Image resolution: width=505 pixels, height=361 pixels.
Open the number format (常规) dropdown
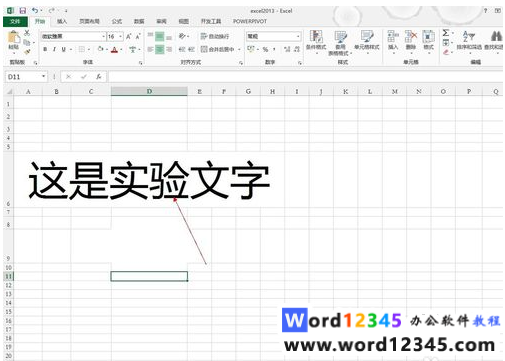pyautogui.click(x=298, y=36)
